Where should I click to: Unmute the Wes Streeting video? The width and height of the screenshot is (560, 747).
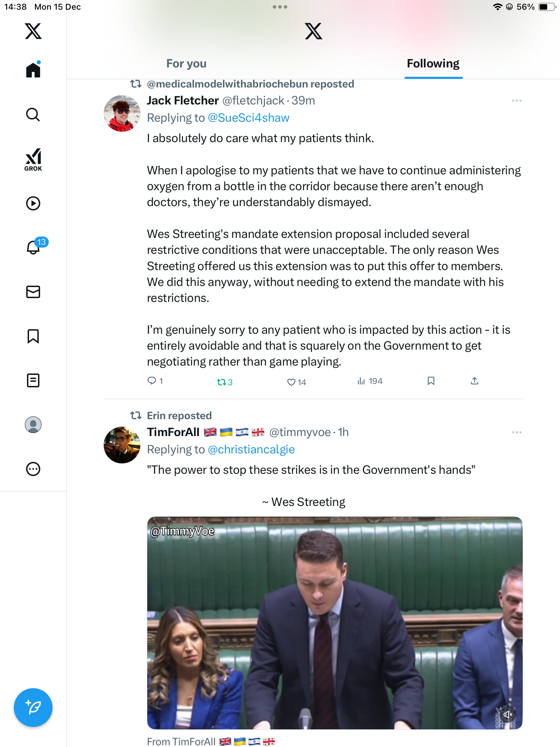tap(507, 714)
